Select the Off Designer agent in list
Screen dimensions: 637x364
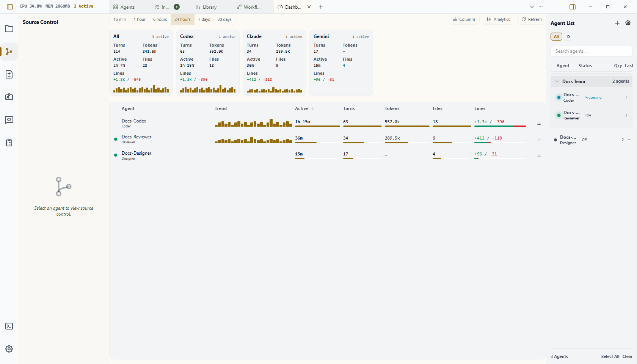(x=591, y=140)
